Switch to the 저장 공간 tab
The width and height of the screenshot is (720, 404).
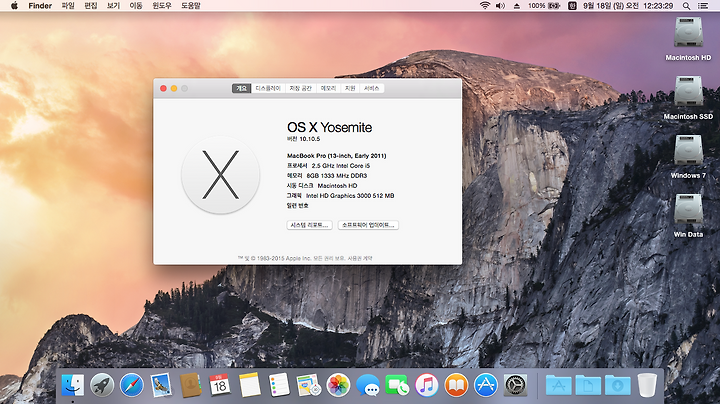point(301,88)
